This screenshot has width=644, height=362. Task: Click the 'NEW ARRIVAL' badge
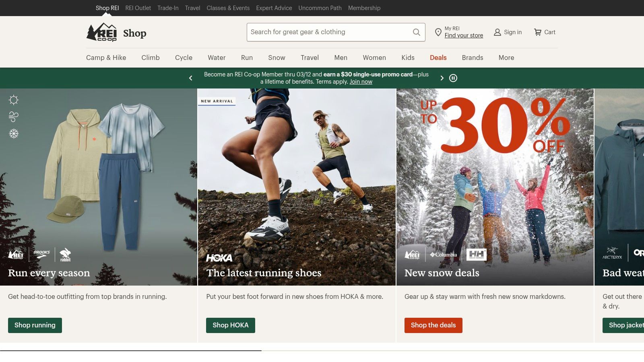pyautogui.click(x=217, y=101)
